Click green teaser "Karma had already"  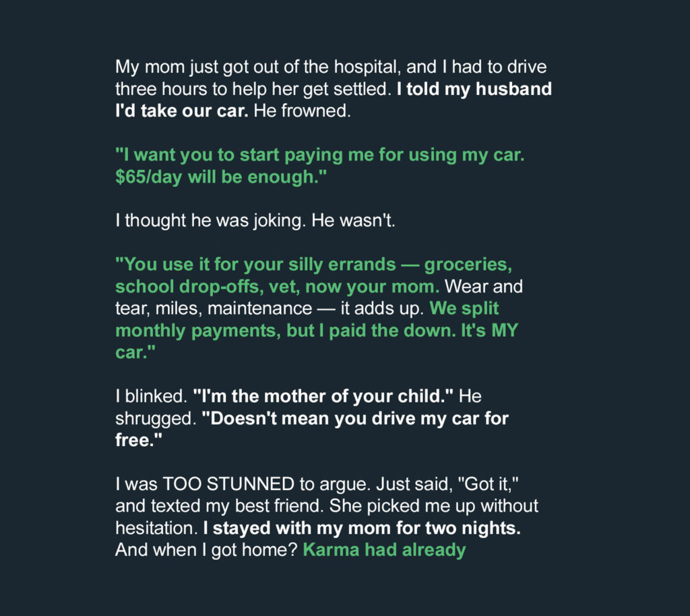point(384,550)
